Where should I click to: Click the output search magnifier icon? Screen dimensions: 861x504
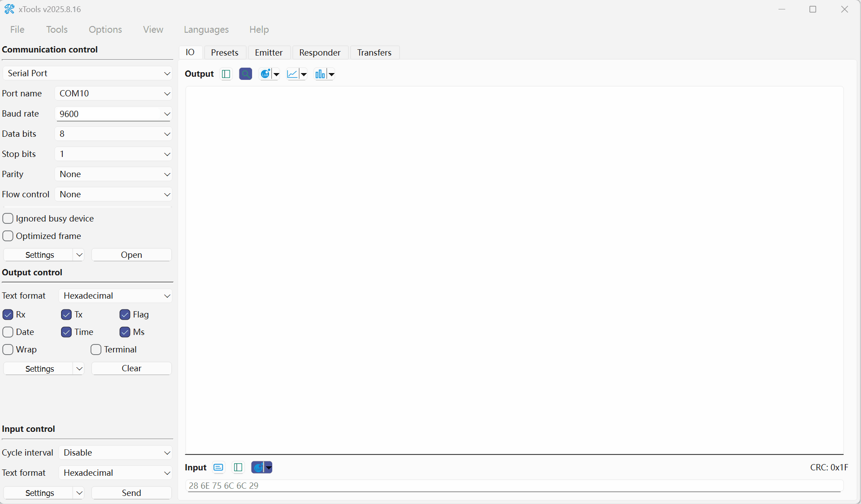(245, 74)
